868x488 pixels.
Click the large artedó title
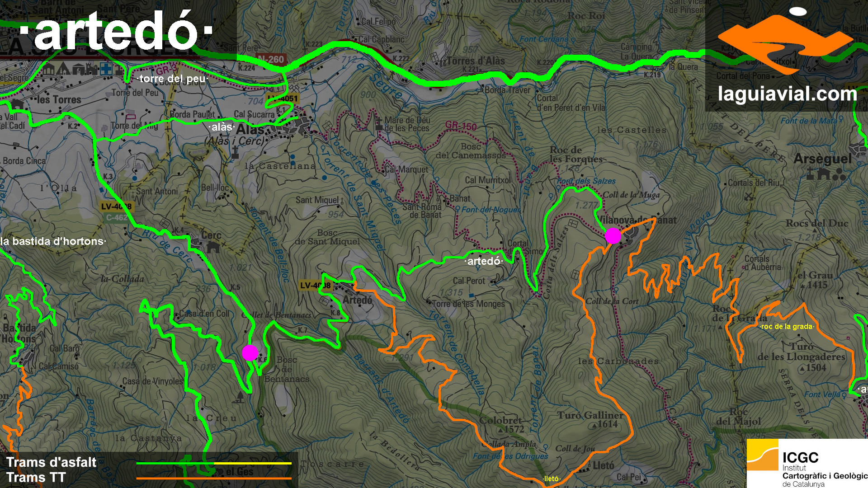click(116, 32)
